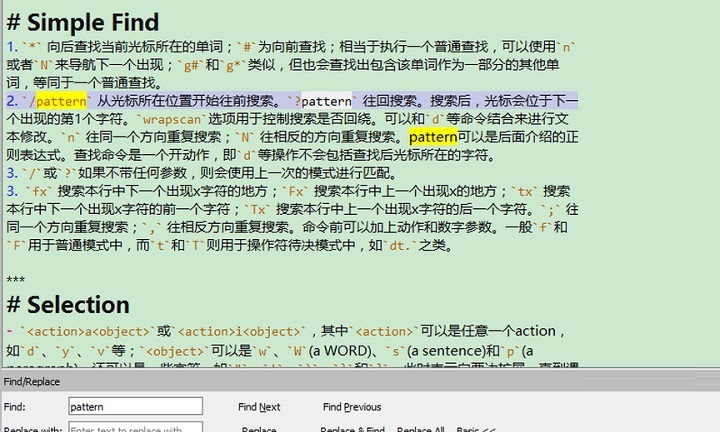Screen dimensions: 720x432
Task: Click the Replace & Find button
Action: pyautogui.click(x=352, y=429)
